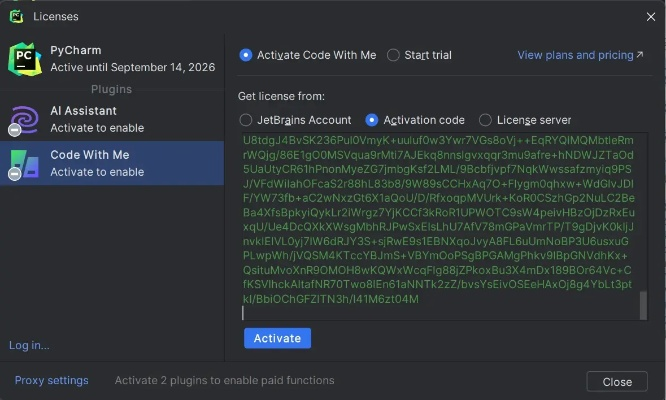Select Code With Me in plugins list
This screenshot has width=666, height=400.
coord(112,163)
